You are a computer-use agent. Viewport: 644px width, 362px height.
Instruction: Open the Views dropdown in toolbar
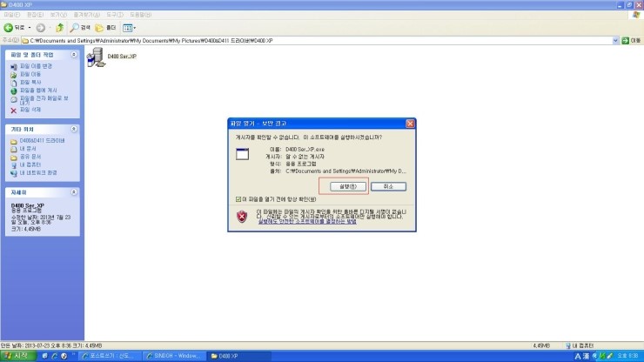point(129,28)
